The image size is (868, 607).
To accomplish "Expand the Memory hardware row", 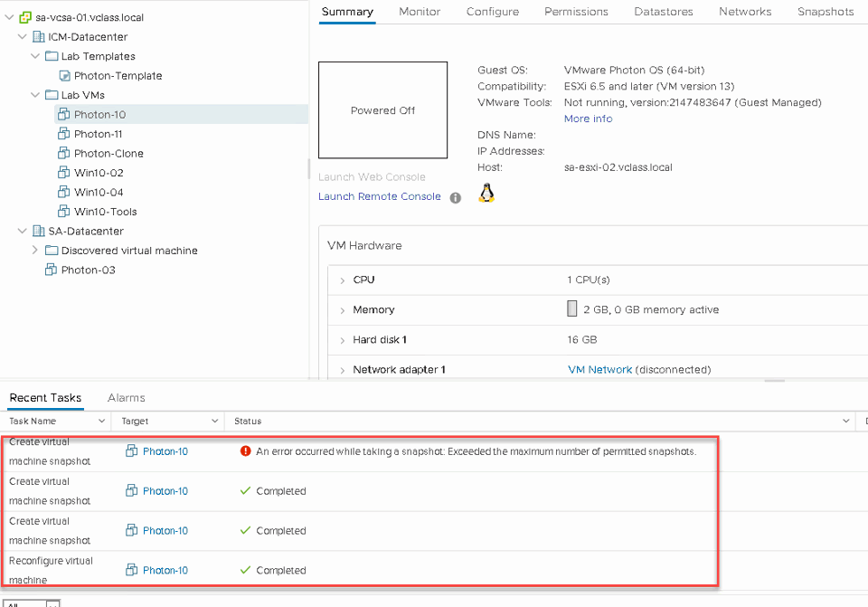I will (342, 310).
